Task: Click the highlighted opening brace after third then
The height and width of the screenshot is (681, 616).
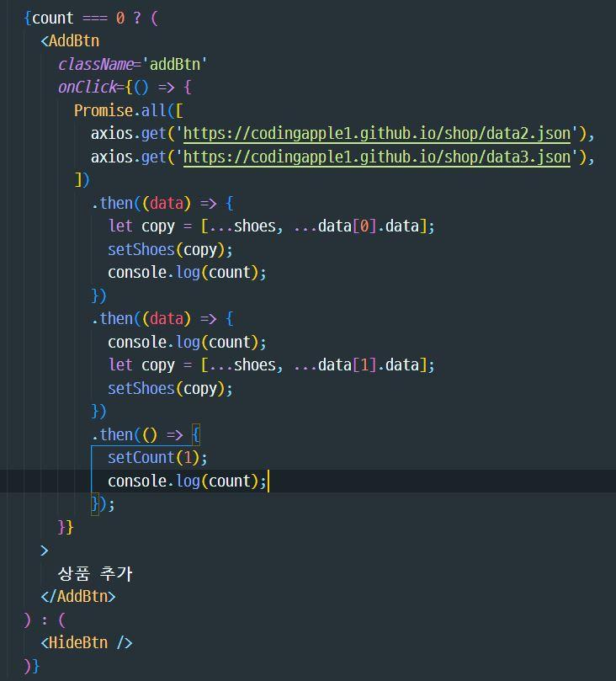Action: pos(196,434)
